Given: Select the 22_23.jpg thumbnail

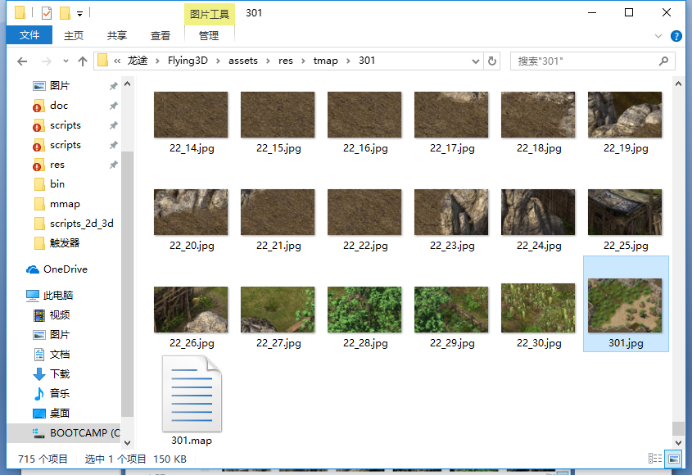Looking at the screenshot, I should 451,212.
